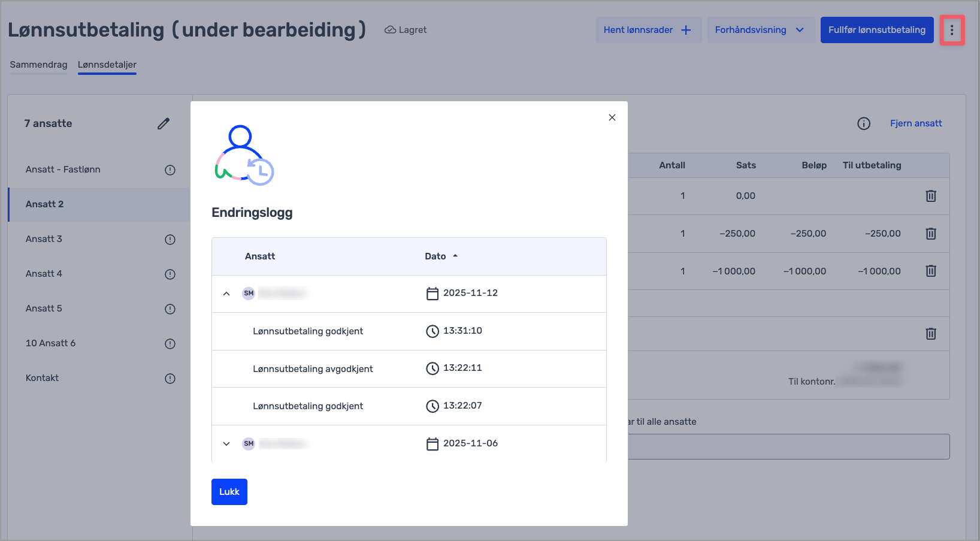
Task: Delete the row with amount -1 000,00
Action: click(x=930, y=271)
